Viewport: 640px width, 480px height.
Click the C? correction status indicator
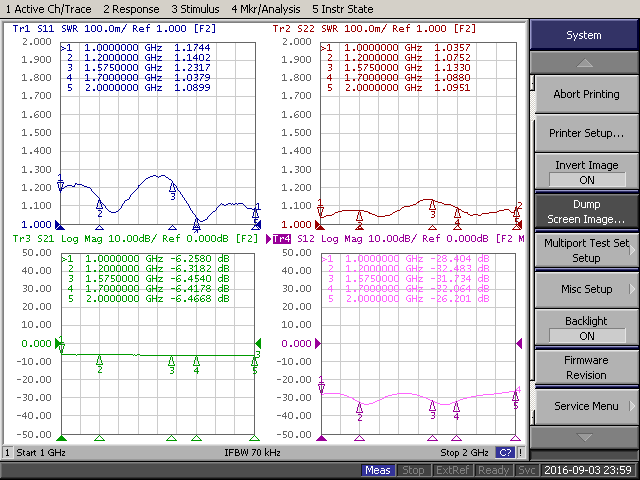coord(505,453)
